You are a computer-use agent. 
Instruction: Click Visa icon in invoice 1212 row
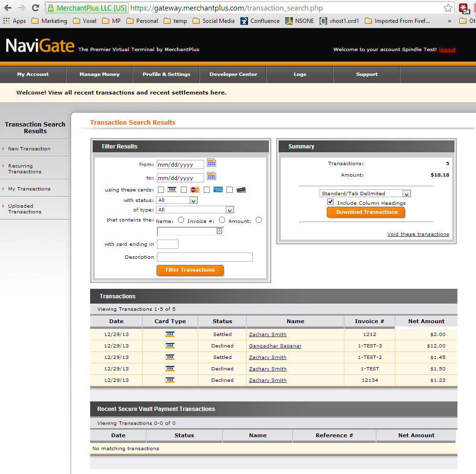tap(170, 334)
